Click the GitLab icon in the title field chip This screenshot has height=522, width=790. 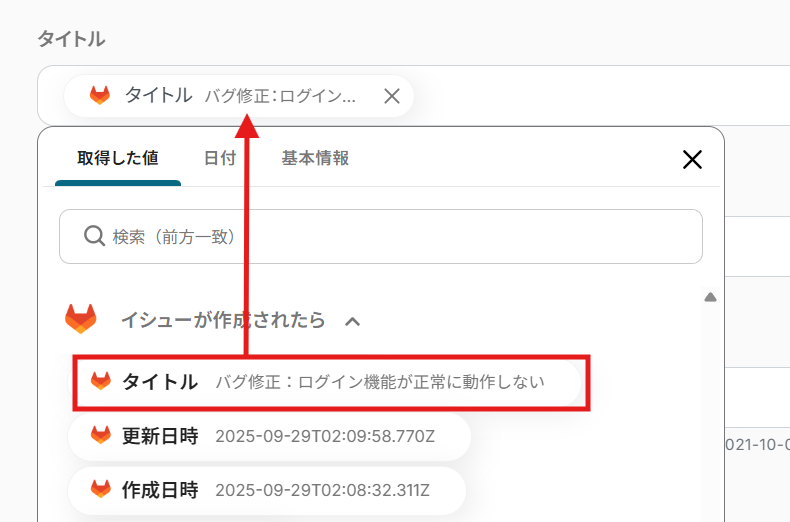click(x=100, y=96)
